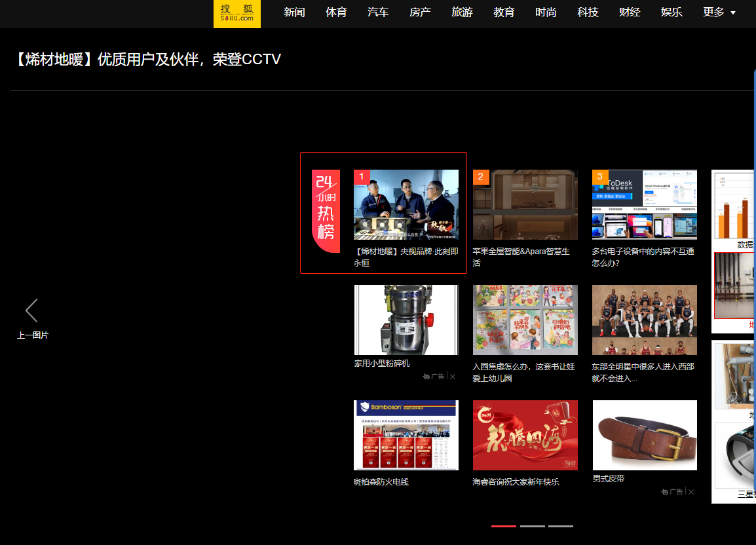The image size is (756, 545).
Task: Open link 东部全明星中很多人进入西部
Action: coord(643,372)
